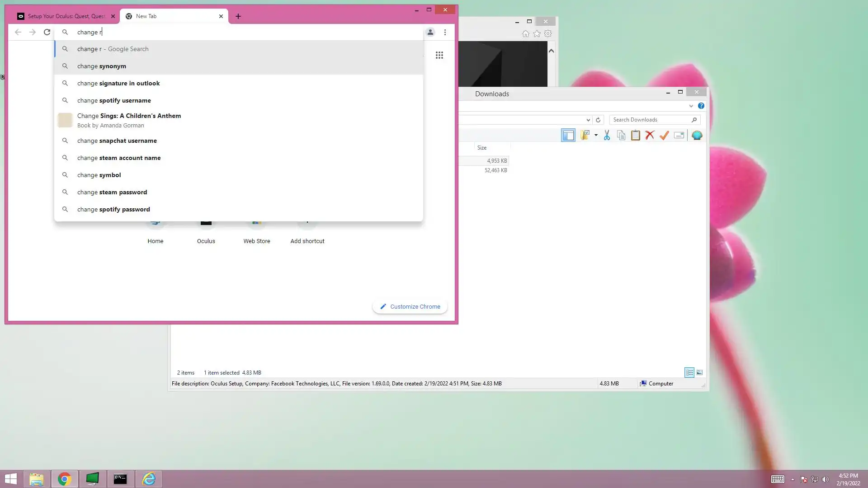Switch to the Setup Your Oculus tab

pyautogui.click(x=66, y=16)
